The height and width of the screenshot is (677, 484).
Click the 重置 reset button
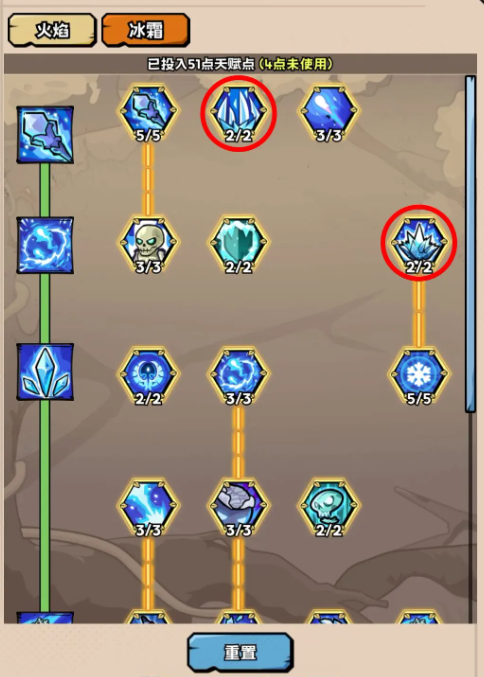click(240, 652)
